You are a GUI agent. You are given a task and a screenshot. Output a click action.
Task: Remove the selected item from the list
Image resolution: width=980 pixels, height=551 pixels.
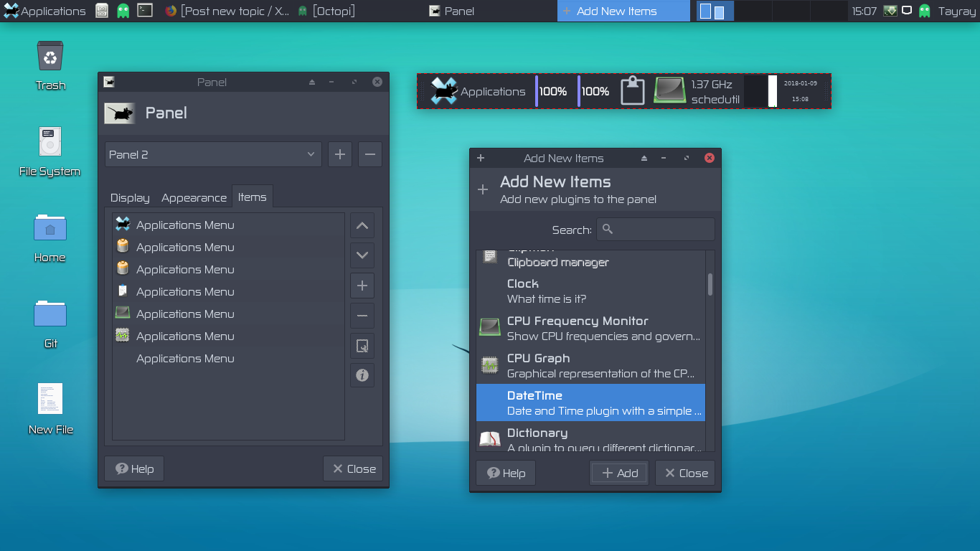[362, 316]
